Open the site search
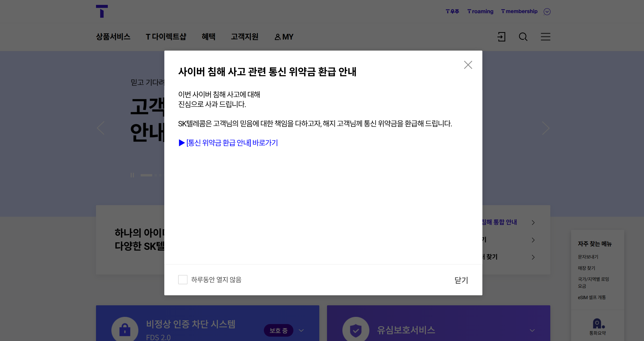The height and width of the screenshot is (341, 644). (523, 37)
